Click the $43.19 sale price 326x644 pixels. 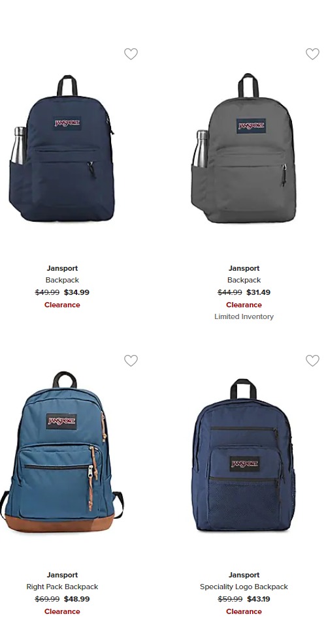click(x=259, y=599)
